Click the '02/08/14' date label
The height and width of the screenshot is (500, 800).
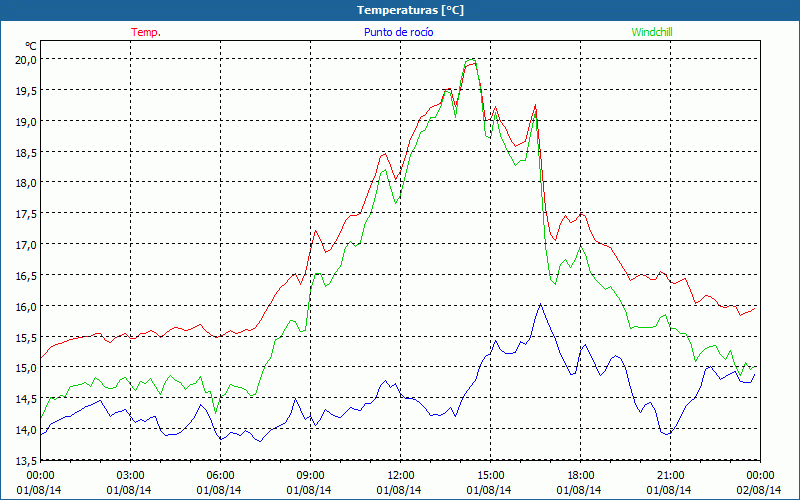click(x=759, y=490)
